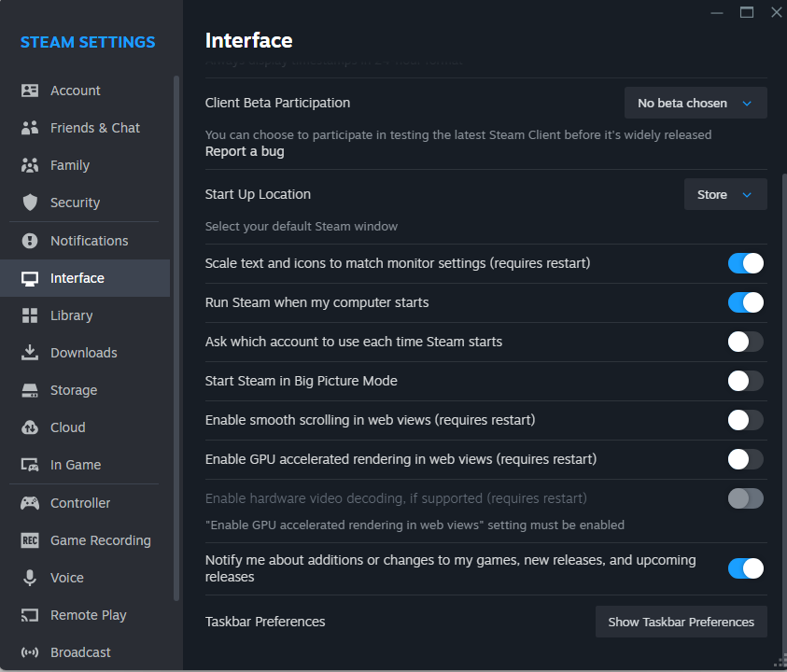This screenshot has width=787, height=672.
Task: Go to Voice settings
Action: 85,578
